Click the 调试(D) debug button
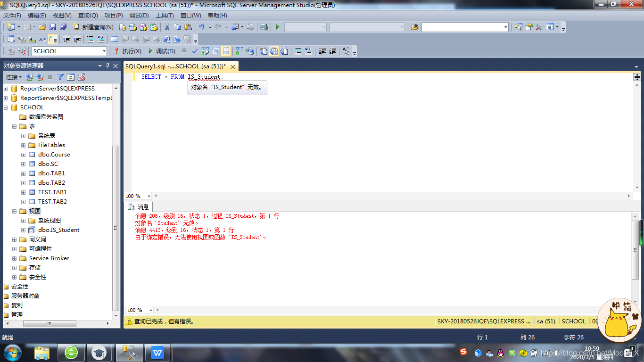This screenshot has width=644, height=362. click(161, 51)
